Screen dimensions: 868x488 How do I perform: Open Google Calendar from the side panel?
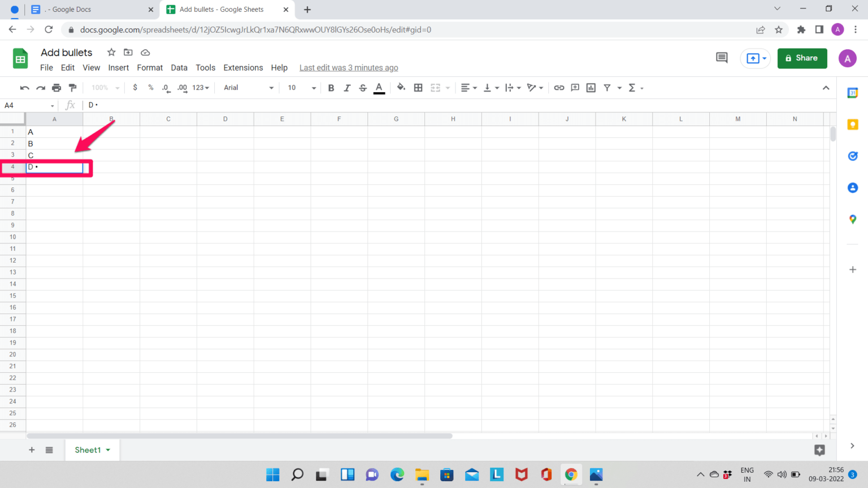point(853,93)
